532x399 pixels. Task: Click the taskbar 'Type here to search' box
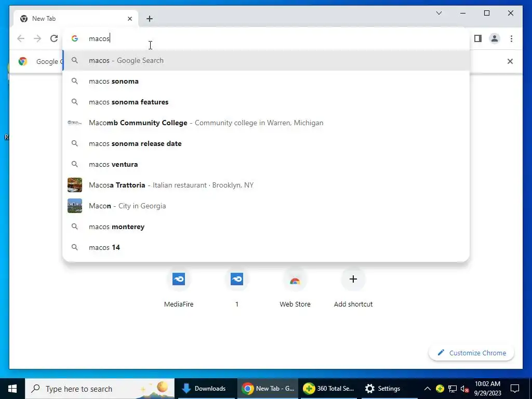tap(100, 389)
